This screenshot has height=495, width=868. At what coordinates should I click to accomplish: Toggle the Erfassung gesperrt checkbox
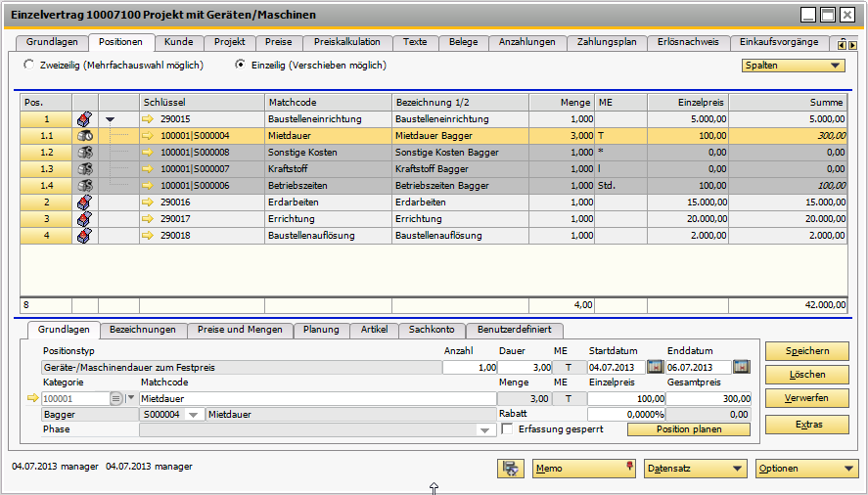pyautogui.click(x=507, y=429)
